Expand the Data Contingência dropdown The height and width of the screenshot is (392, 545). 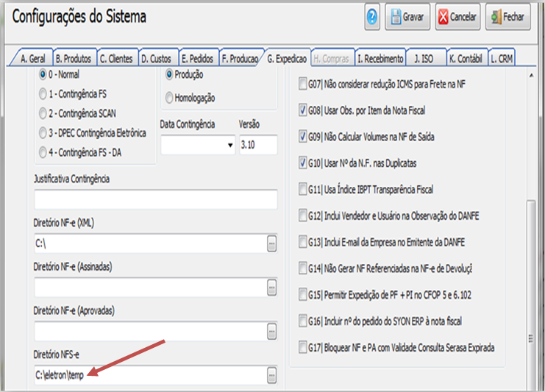(x=229, y=146)
